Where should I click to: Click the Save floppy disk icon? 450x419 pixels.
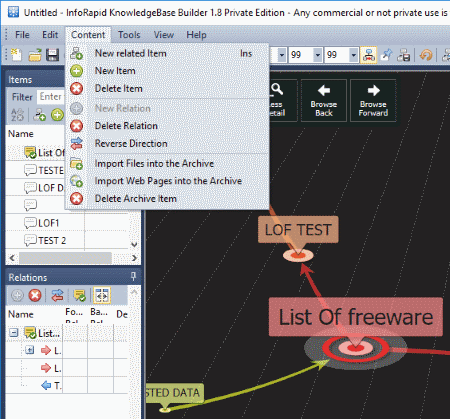(x=52, y=55)
